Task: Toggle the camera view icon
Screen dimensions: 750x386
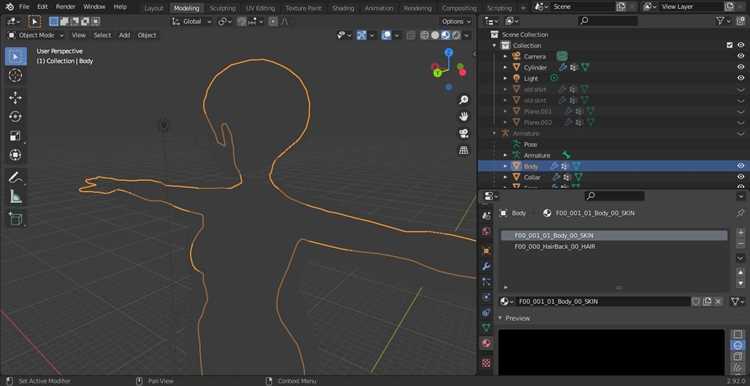Action: point(463,133)
